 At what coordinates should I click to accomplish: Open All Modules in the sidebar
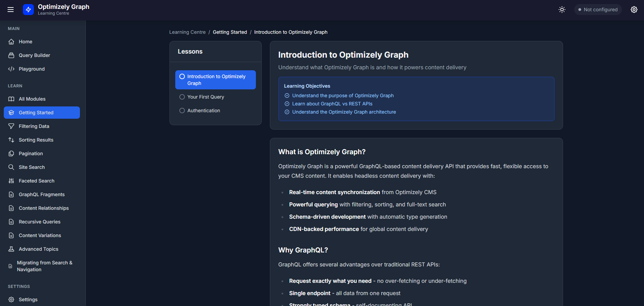[x=32, y=99]
